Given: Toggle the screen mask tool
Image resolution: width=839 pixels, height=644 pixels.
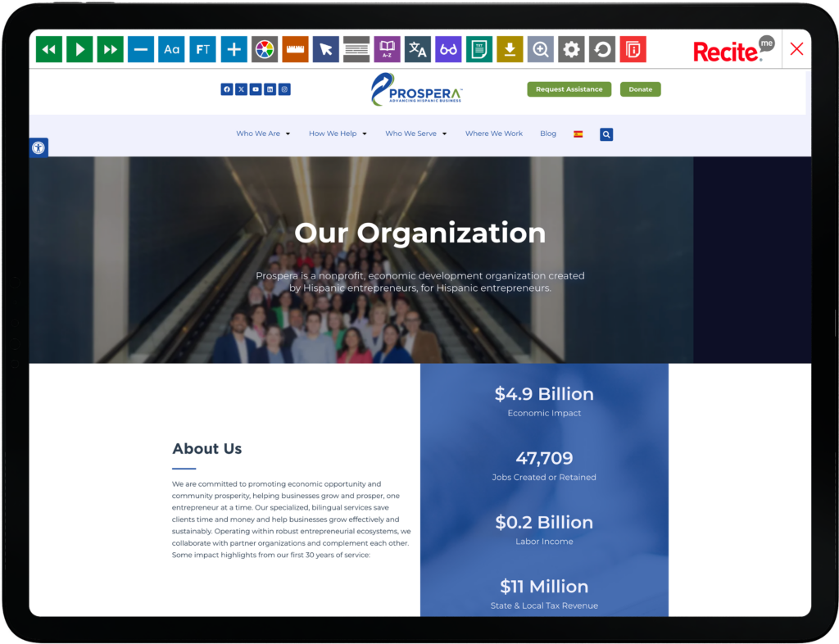Looking at the screenshot, I should tap(356, 49).
